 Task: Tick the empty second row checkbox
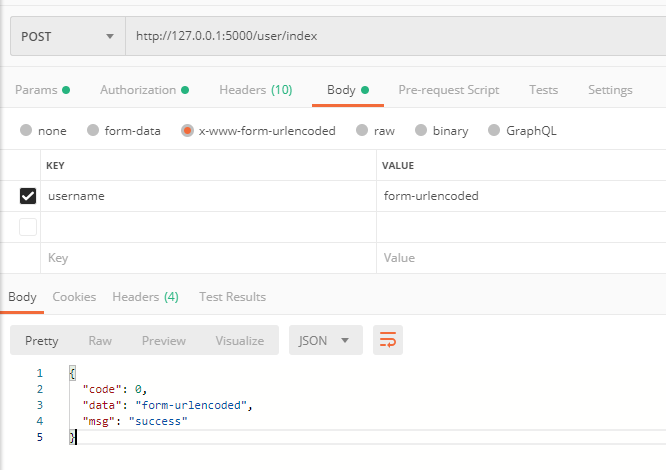tap(28, 227)
